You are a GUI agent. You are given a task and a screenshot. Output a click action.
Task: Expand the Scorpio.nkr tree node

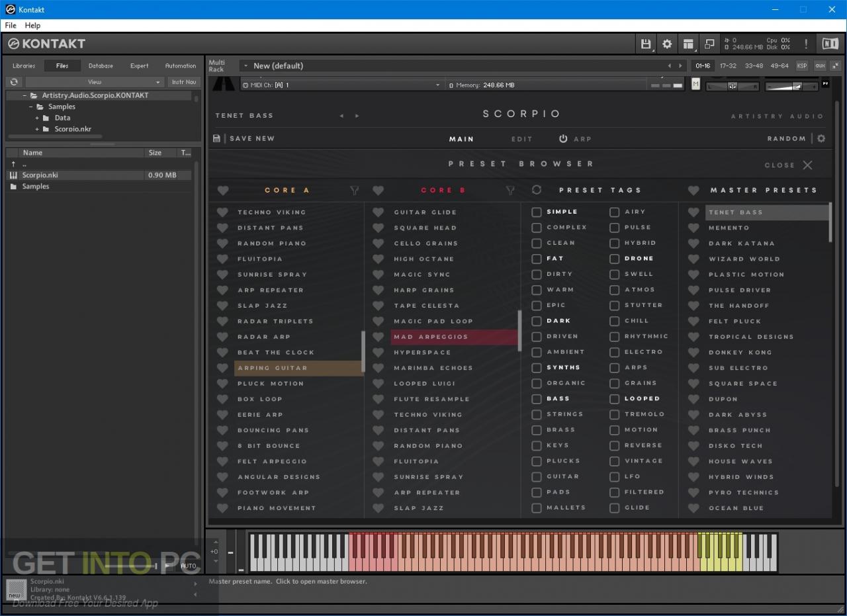37,129
